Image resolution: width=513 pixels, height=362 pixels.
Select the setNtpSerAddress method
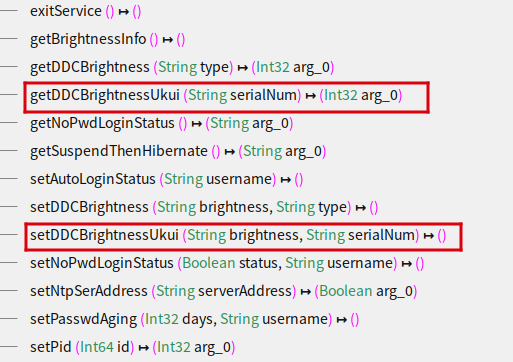click(x=223, y=291)
